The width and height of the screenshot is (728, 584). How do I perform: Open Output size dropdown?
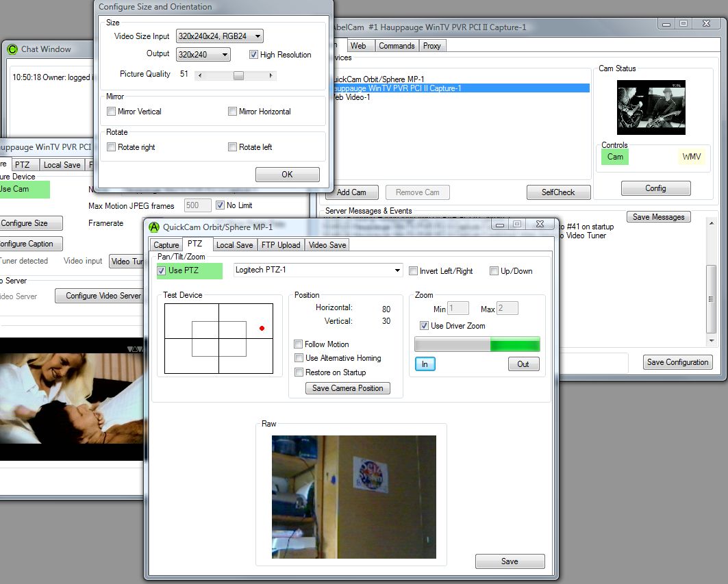coord(203,55)
